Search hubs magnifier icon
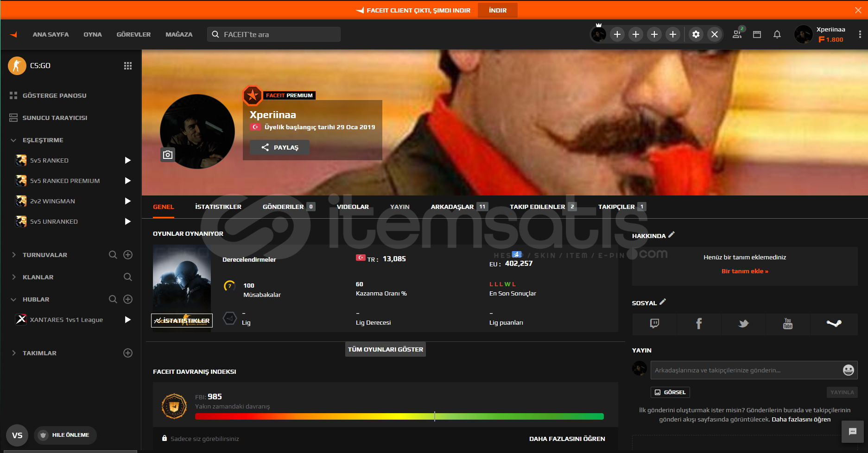868x453 pixels. [x=113, y=299]
